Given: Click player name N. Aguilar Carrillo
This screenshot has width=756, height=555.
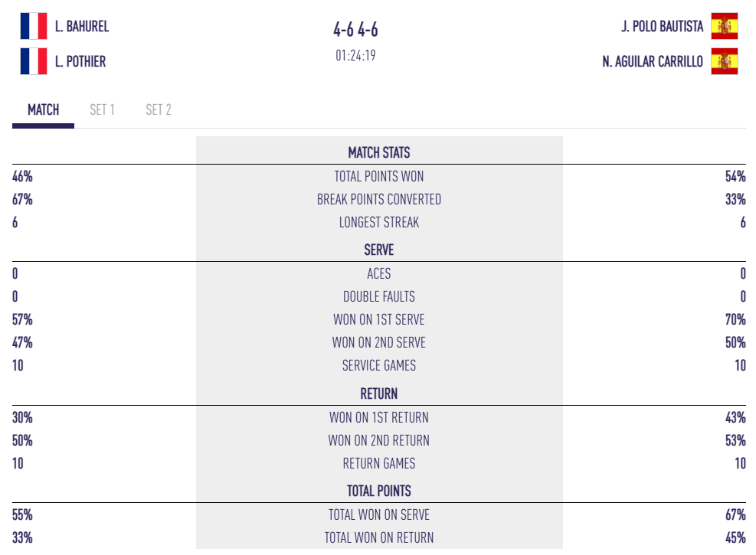Looking at the screenshot, I should coord(653,61).
